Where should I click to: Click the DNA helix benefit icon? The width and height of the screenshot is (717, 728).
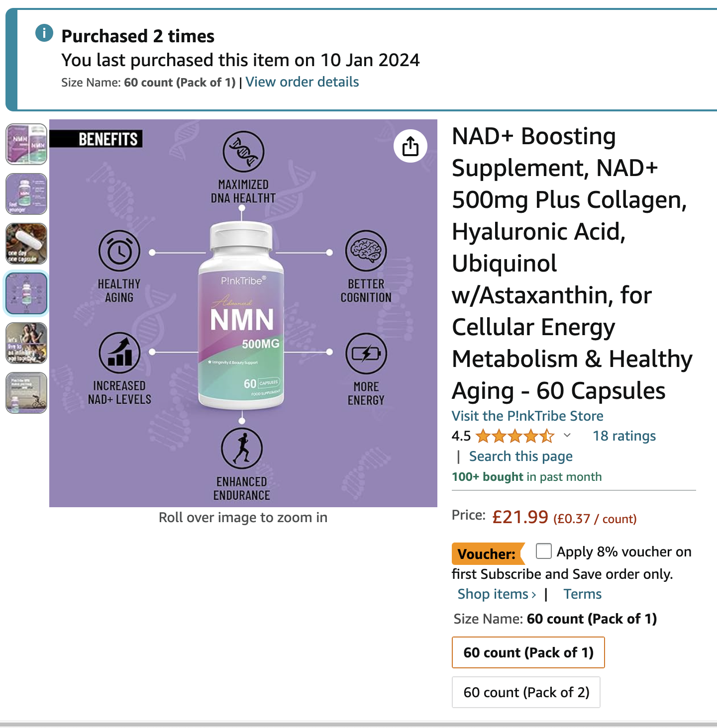[243, 151]
